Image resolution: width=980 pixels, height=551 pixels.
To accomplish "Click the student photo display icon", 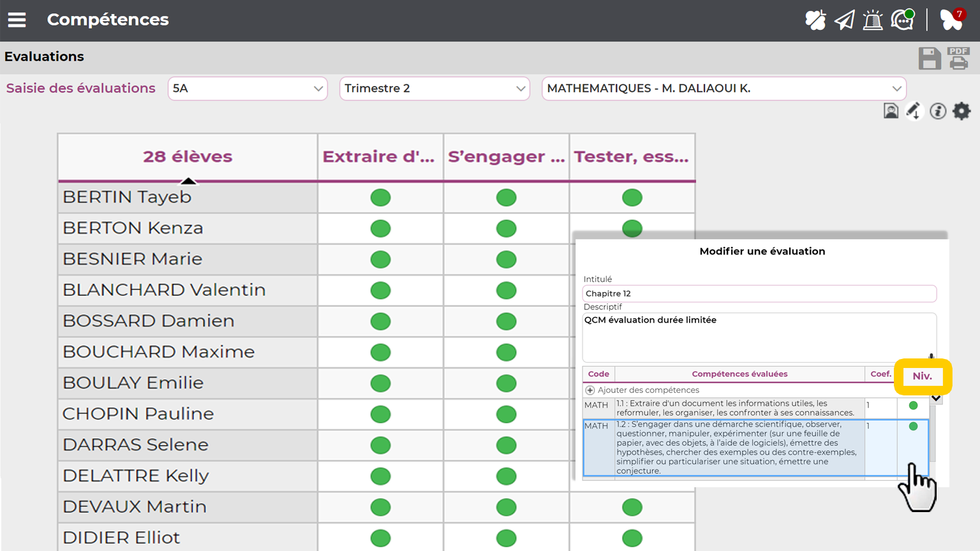I will [x=891, y=111].
